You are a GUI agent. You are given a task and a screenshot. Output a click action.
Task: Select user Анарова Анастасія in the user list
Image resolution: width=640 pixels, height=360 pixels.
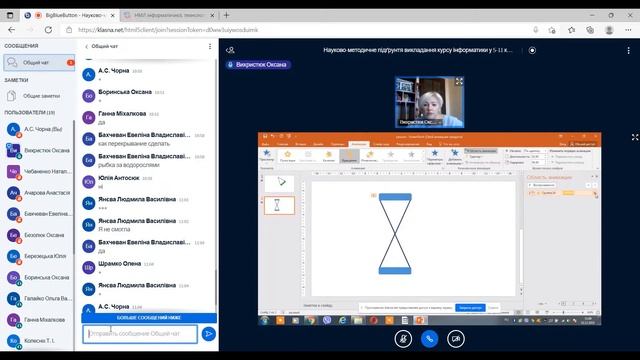39,193
